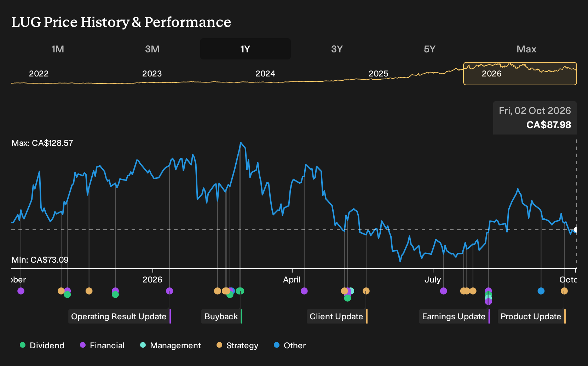Click the leftmost purple Financial event marker
The height and width of the screenshot is (366, 588).
[x=21, y=291]
